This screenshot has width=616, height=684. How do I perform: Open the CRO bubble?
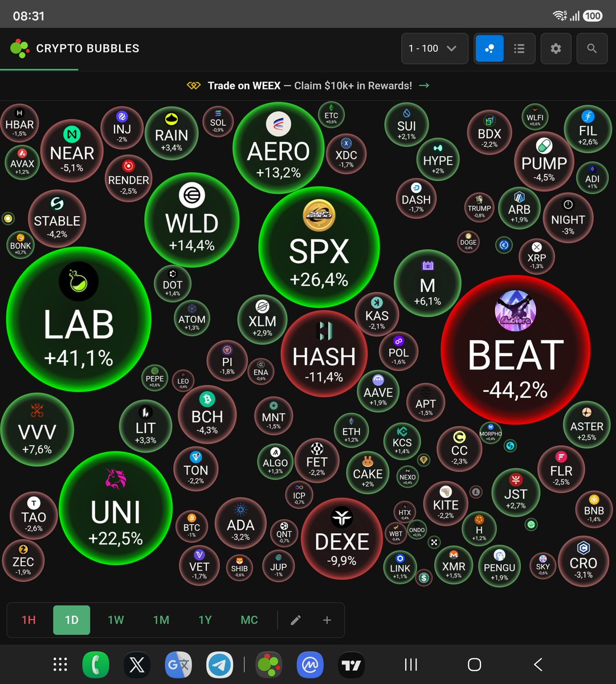pyautogui.click(x=584, y=561)
